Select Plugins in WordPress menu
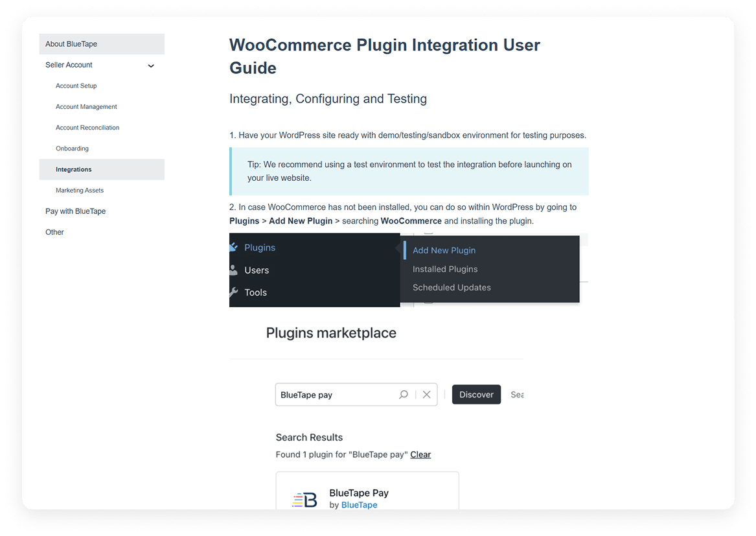756x536 pixels. tap(260, 248)
